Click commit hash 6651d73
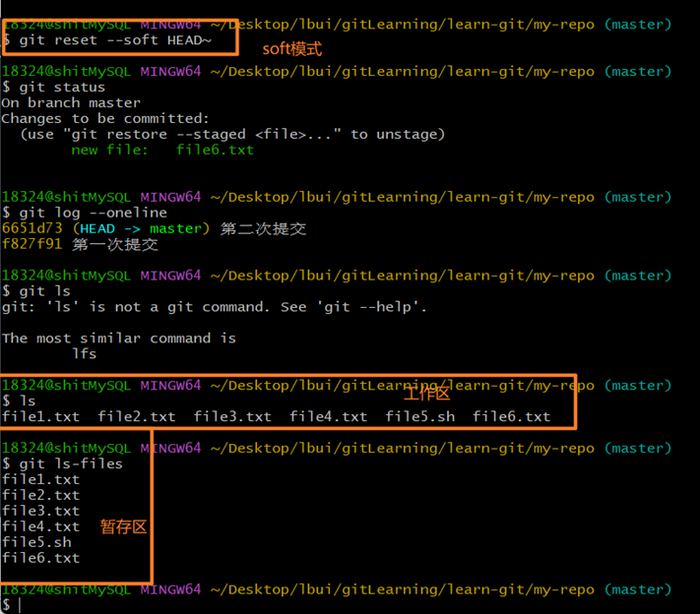This screenshot has width=700, height=614. click(x=32, y=228)
